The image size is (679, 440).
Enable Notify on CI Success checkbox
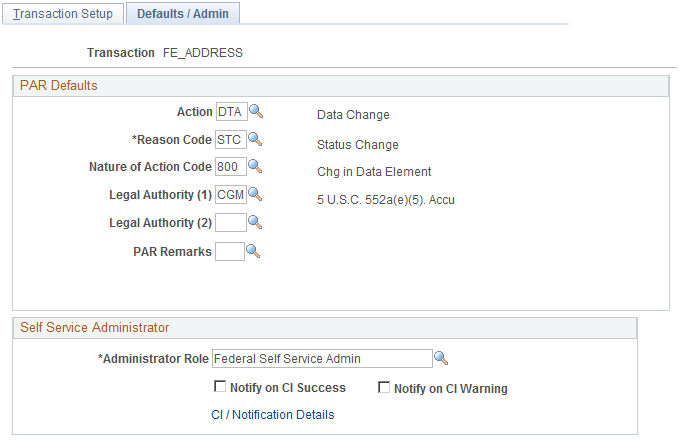tap(220, 388)
